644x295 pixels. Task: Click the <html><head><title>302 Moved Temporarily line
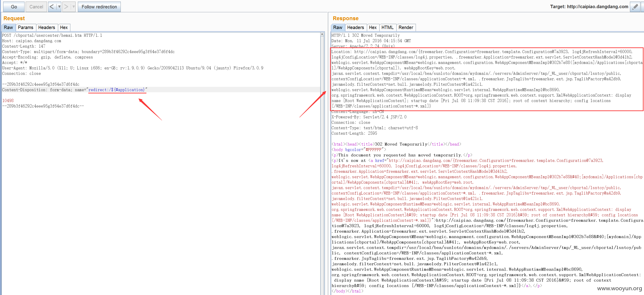coord(396,144)
